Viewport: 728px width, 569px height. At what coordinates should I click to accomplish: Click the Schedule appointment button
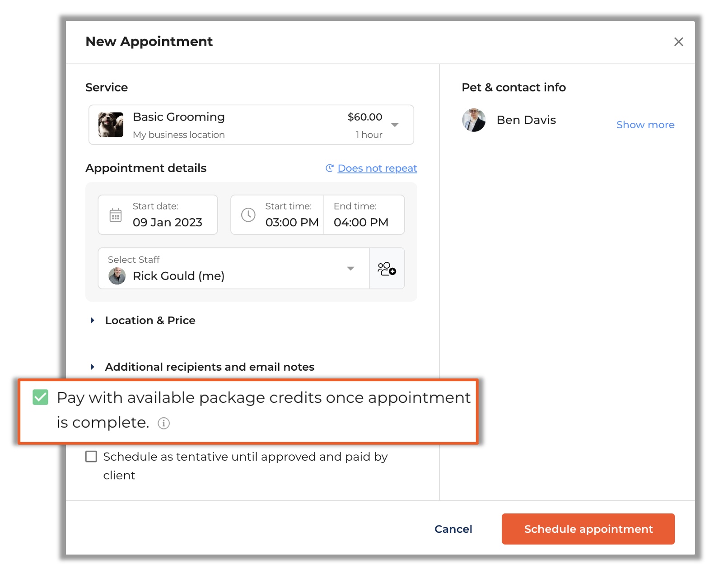tap(588, 529)
